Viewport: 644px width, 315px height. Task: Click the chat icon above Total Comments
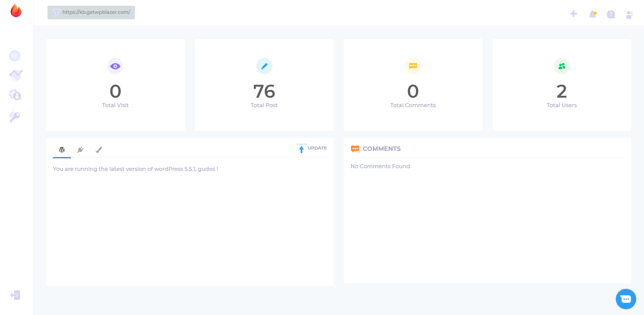pos(413,66)
